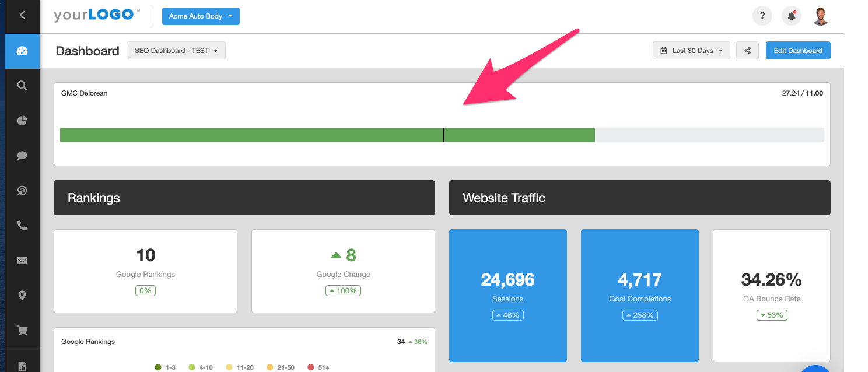Viewport: 868px width, 372px height.
Task: Open the SEO Dashboard - TEST dropdown
Action: point(176,51)
